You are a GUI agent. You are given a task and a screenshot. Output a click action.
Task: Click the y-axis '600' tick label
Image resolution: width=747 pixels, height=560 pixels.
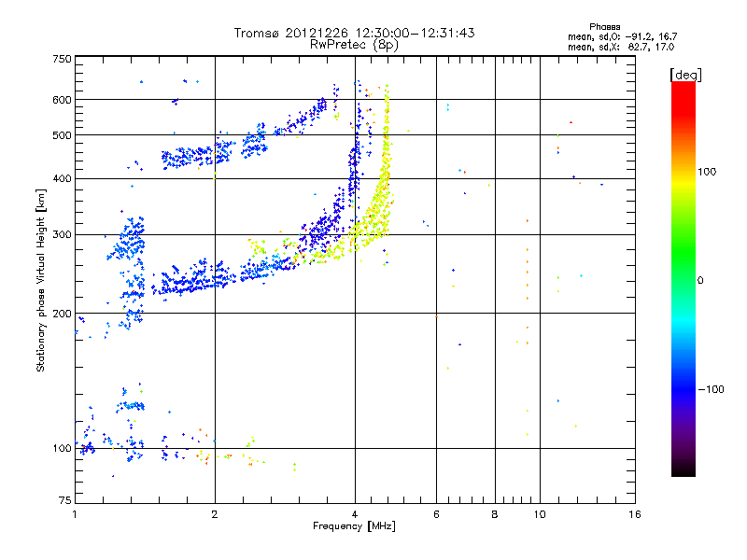[x=63, y=100]
